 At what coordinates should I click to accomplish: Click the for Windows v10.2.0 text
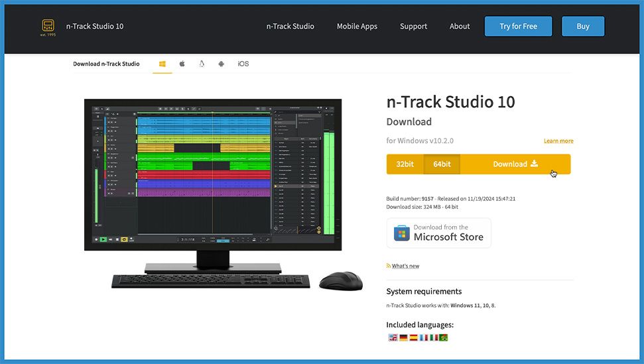tap(420, 141)
